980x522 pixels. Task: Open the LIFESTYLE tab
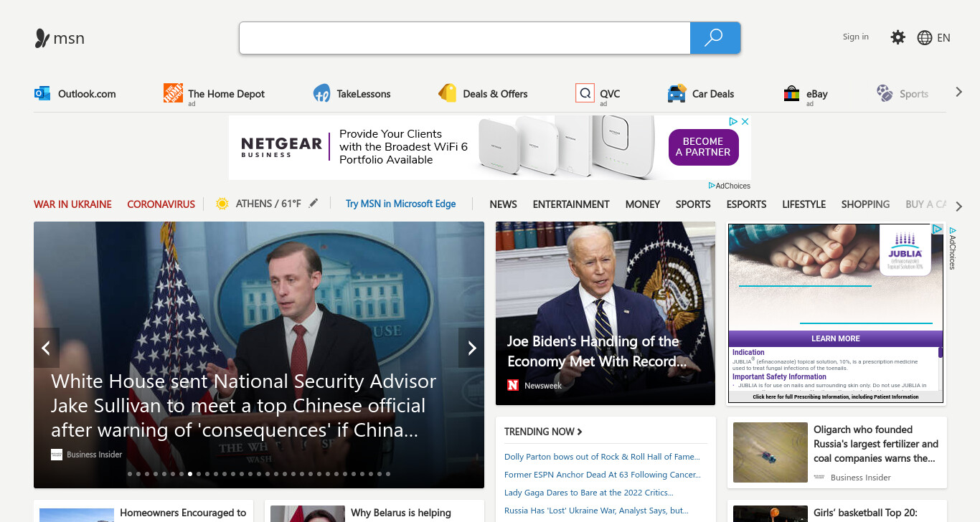pyautogui.click(x=804, y=204)
